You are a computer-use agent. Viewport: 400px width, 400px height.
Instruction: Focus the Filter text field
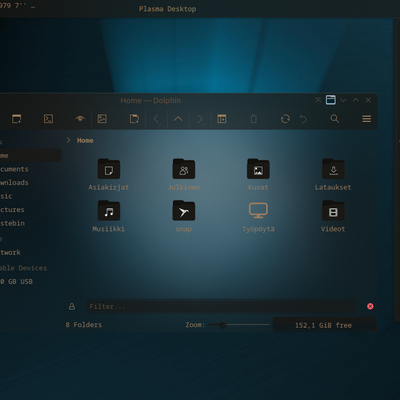pos(221,306)
